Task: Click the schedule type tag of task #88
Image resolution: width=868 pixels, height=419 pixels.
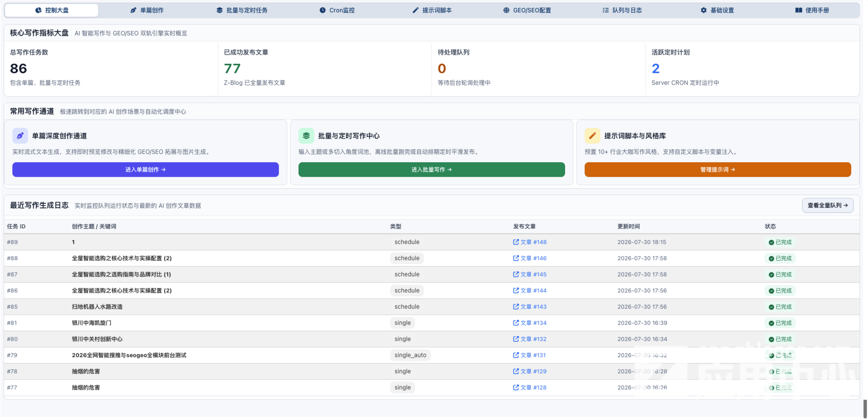Action: pos(407,258)
